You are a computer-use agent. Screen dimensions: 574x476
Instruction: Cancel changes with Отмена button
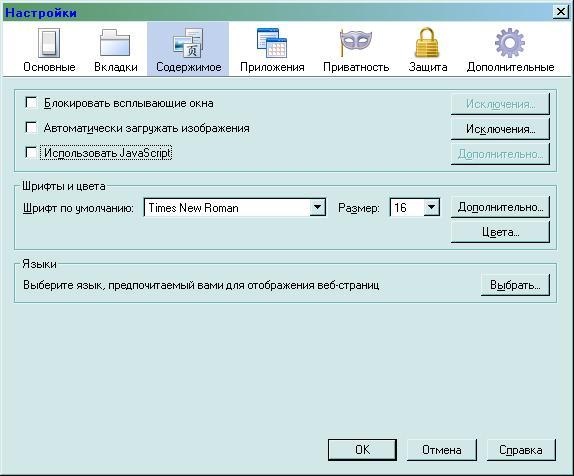(441, 450)
